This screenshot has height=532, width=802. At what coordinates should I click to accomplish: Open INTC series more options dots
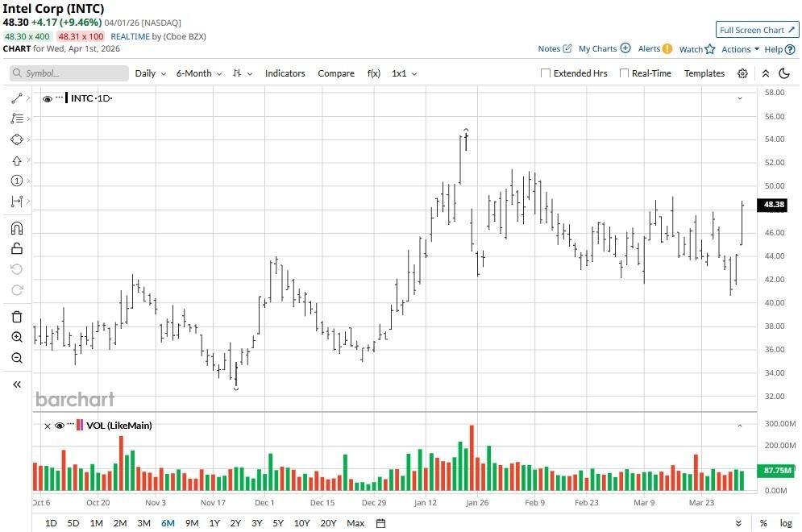pyautogui.click(x=60, y=98)
